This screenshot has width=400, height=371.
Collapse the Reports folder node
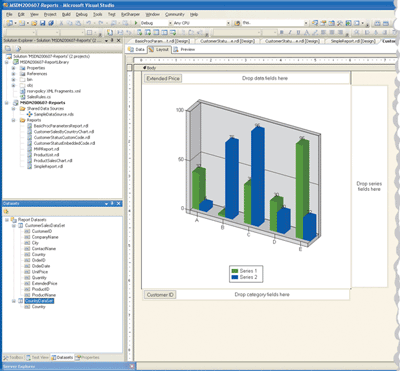coord(14,120)
